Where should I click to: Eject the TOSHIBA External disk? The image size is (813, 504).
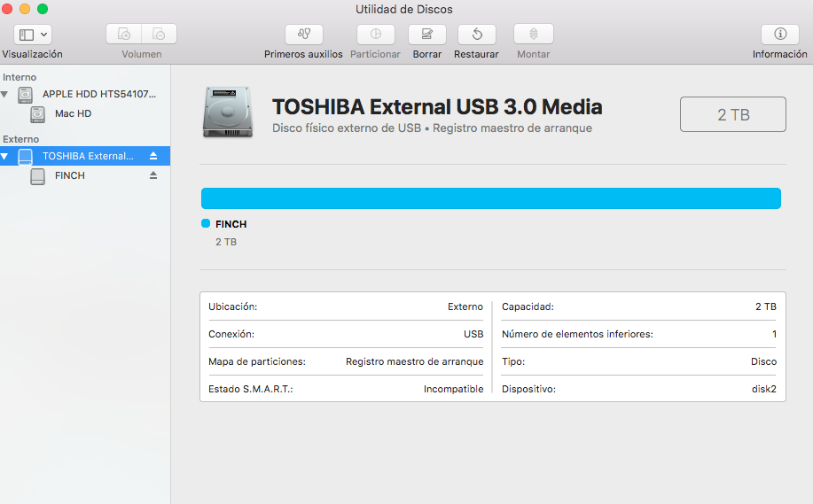[x=153, y=156]
